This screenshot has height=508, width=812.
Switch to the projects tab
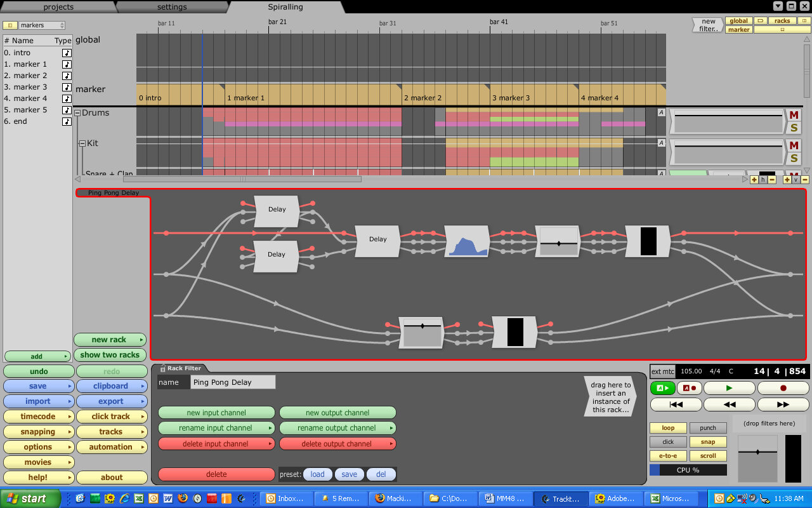point(58,7)
